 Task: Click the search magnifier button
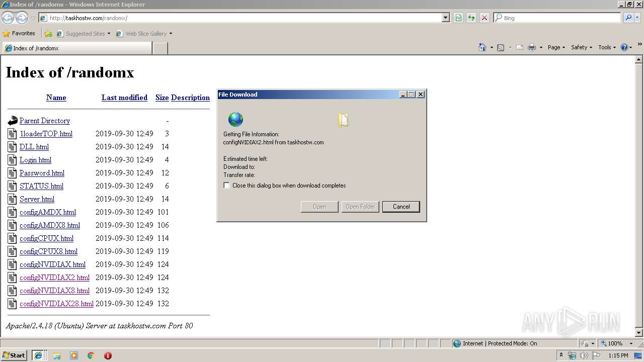point(628,18)
